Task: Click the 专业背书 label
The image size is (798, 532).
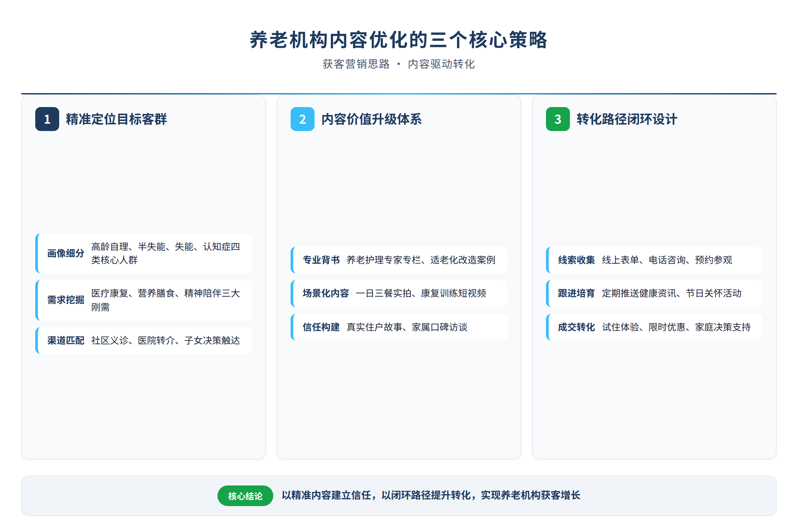Action: (321, 260)
